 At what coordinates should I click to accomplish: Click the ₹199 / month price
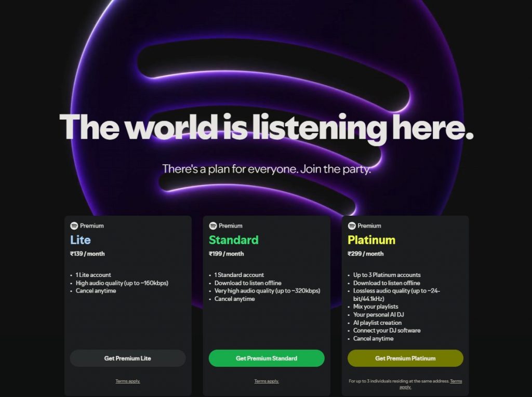click(227, 254)
